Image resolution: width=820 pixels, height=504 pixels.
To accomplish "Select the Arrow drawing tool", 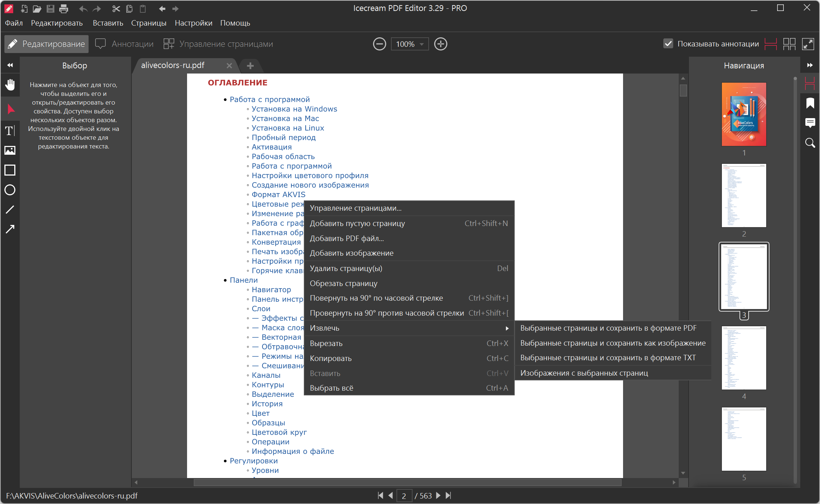I will tap(10, 229).
